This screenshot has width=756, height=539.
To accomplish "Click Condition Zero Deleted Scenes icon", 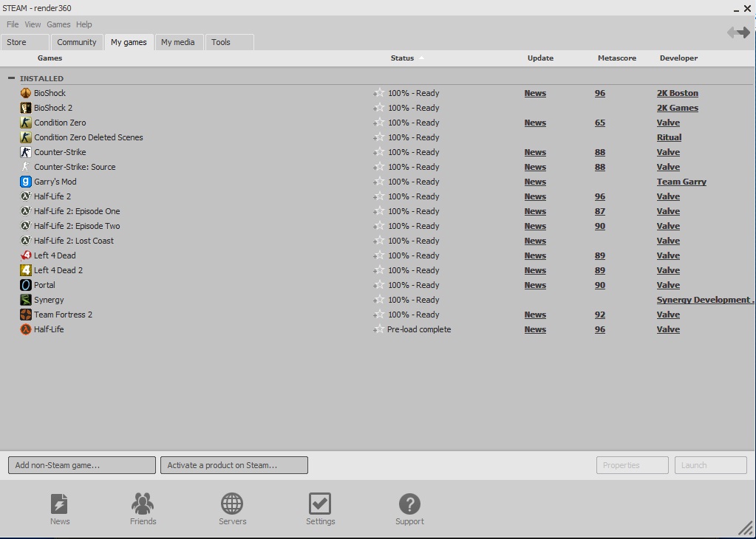I will pyautogui.click(x=26, y=137).
